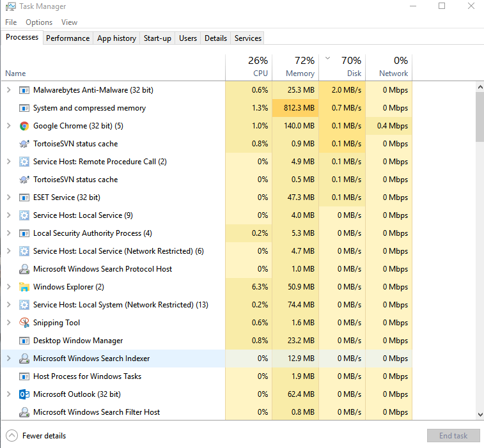
Task: Open the View menu
Action: pyautogui.click(x=69, y=22)
